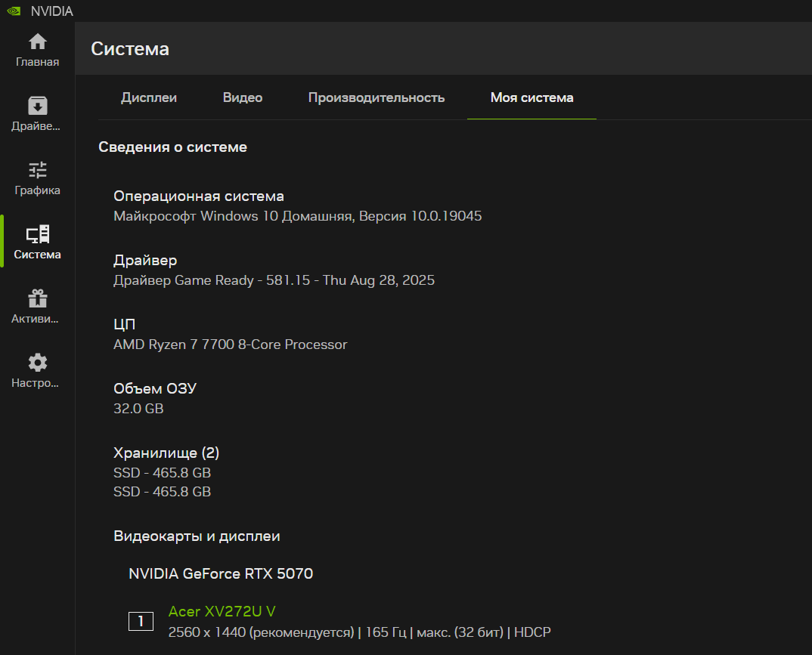The width and height of the screenshot is (812, 655).
Task: Select the Windows 10 Домашняя version text
Action: pyautogui.click(x=298, y=216)
